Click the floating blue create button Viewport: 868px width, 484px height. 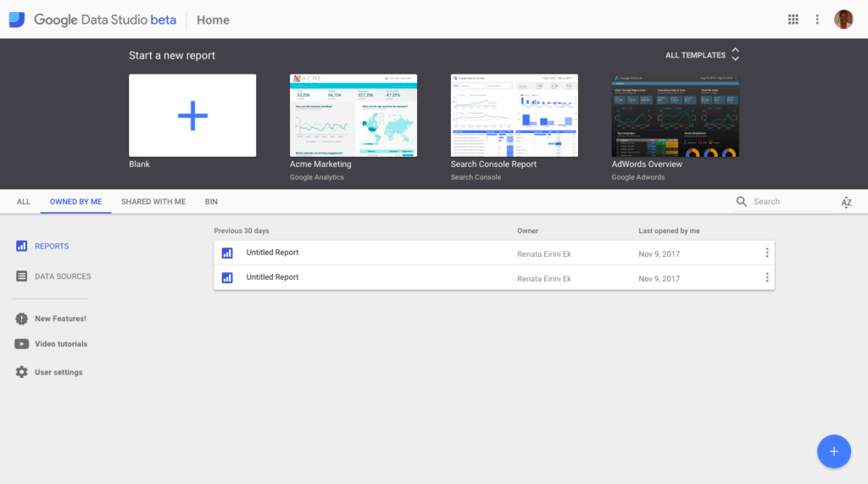tap(834, 451)
